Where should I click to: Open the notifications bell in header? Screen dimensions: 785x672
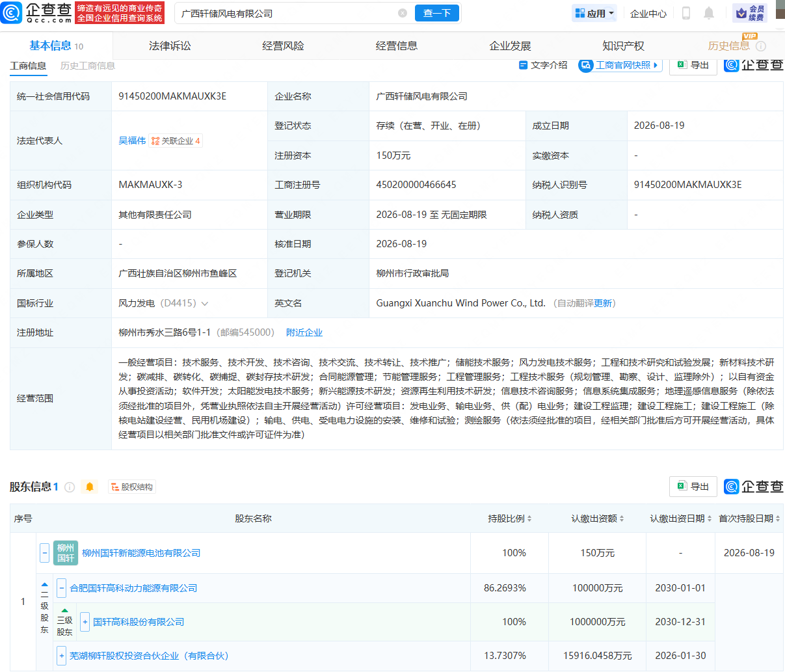pos(709,13)
